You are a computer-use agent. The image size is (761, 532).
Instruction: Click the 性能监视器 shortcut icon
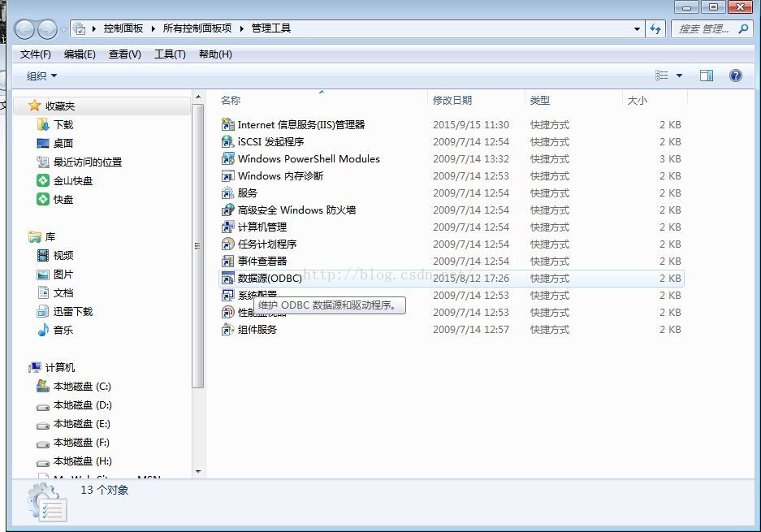(227, 312)
